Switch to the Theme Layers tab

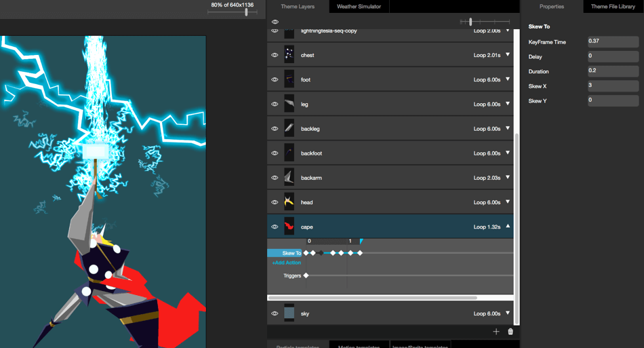298,7
